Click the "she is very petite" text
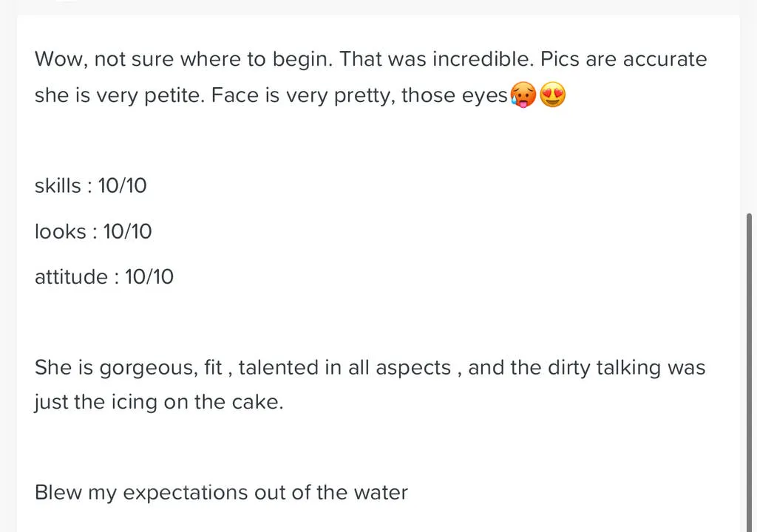 118,96
